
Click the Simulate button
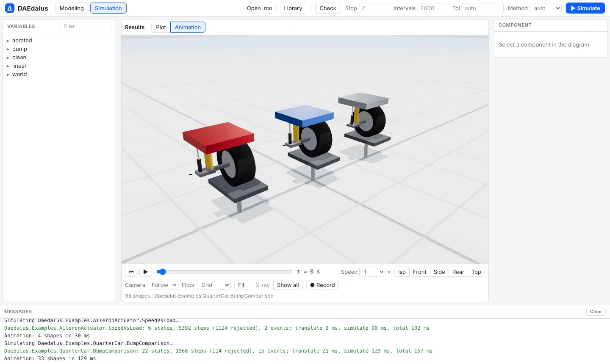(585, 8)
